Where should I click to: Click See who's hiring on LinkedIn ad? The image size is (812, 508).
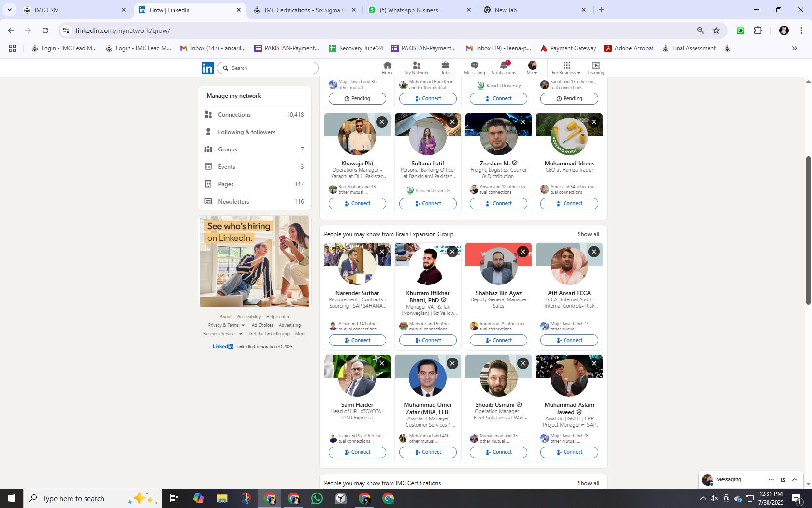tap(254, 261)
